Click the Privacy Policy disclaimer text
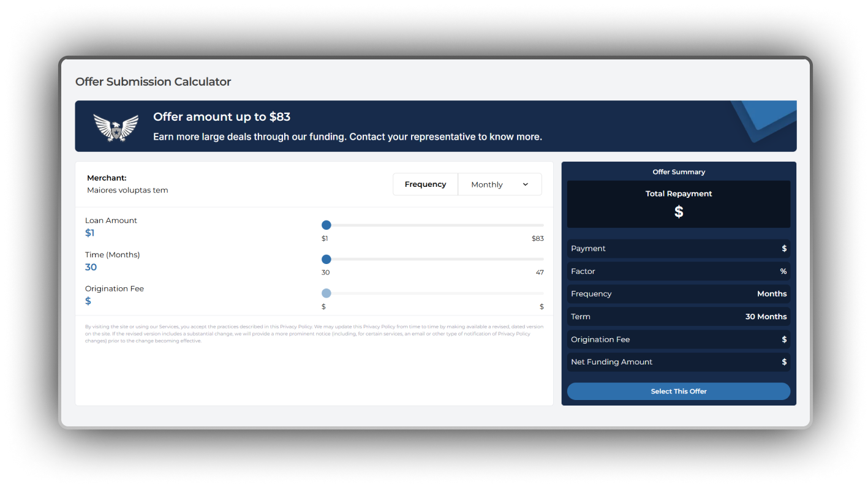Screen dimensions: 868x487 coord(314,334)
